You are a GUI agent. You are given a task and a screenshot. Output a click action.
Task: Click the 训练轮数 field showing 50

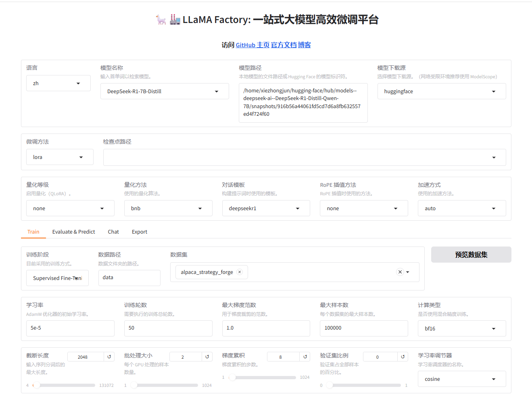(168, 328)
